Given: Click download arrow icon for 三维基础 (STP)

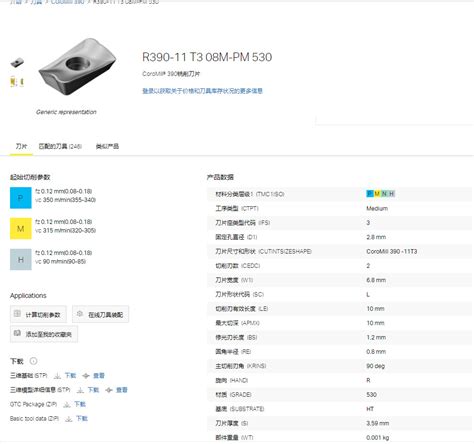Looking at the screenshot, I should point(57,376).
